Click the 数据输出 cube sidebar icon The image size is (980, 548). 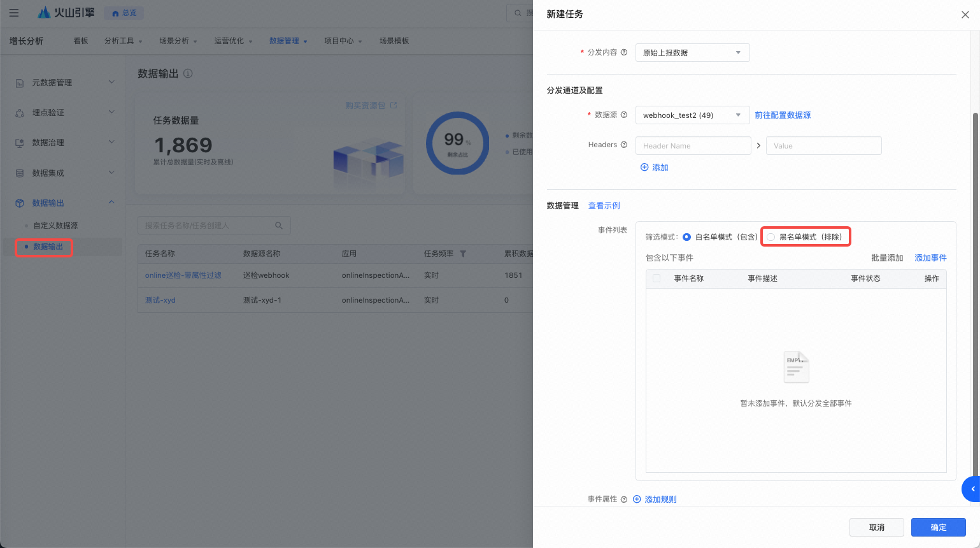tap(20, 203)
